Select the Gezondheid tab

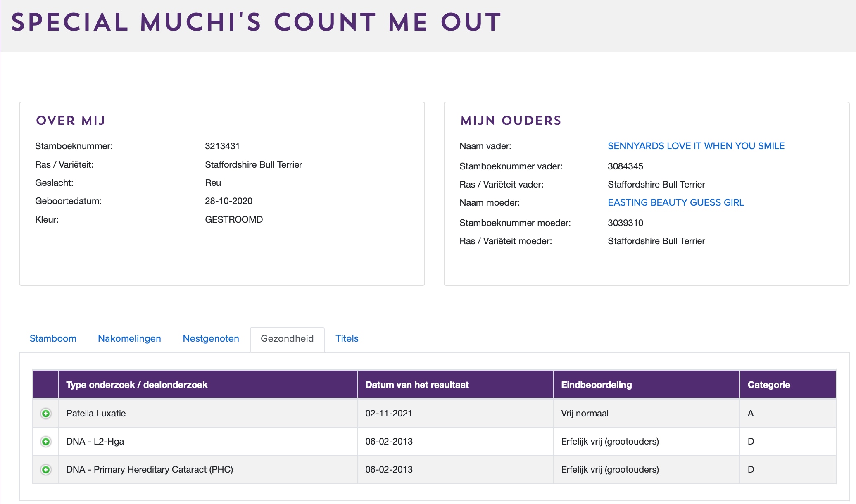[287, 338]
